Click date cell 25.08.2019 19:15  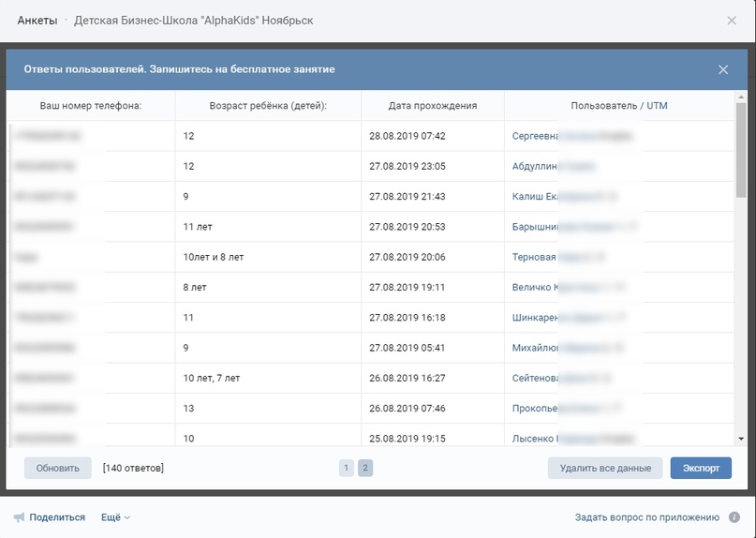(x=408, y=439)
